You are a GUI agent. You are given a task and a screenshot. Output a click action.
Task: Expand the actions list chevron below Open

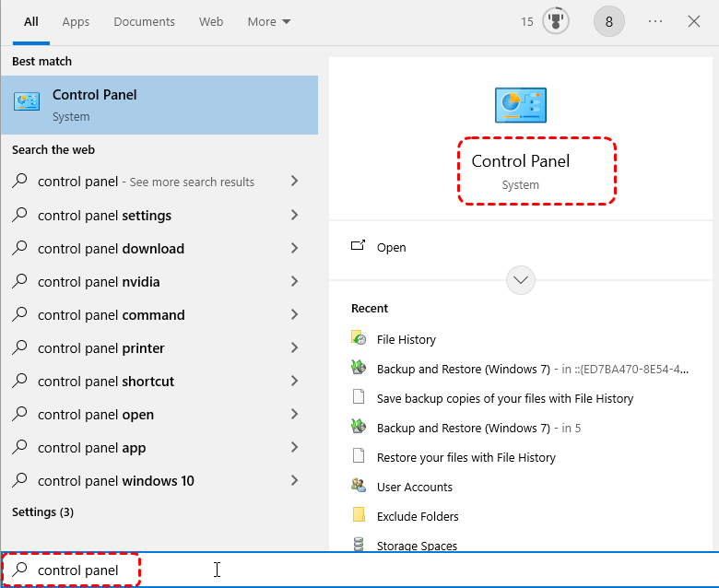(x=521, y=280)
